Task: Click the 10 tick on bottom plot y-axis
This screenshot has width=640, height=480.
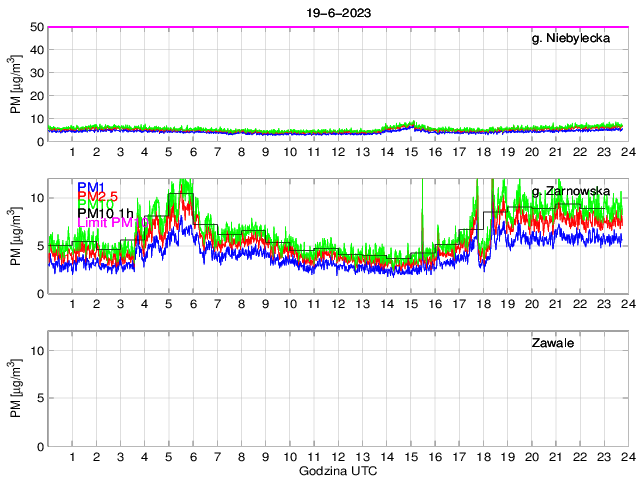Action: [x=34, y=350]
